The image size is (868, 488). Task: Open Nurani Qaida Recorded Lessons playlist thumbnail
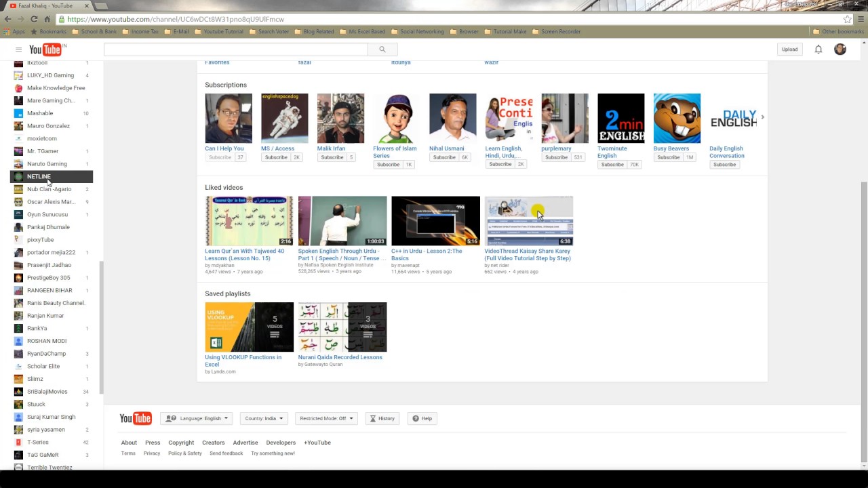click(x=342, y=327)
